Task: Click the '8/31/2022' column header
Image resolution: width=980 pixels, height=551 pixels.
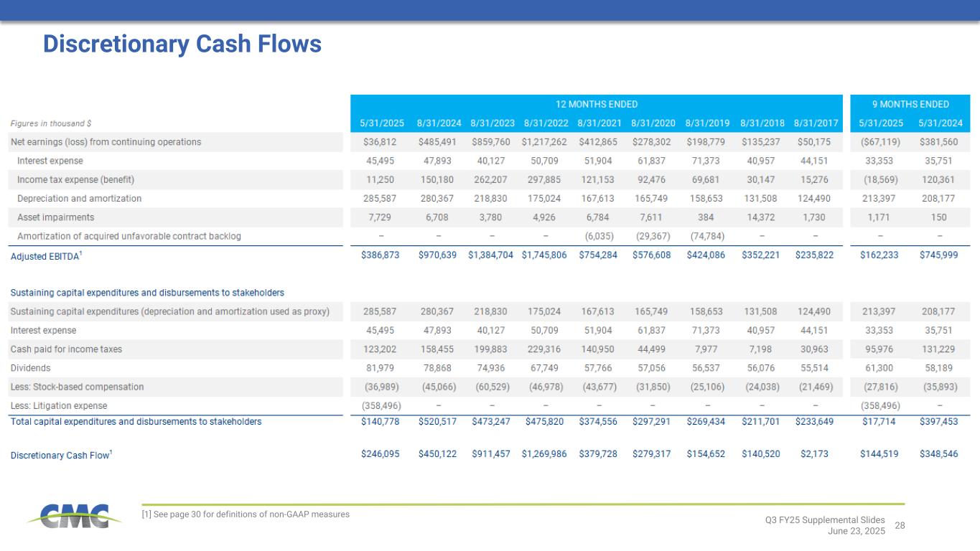Action: (x=544, y=123)
